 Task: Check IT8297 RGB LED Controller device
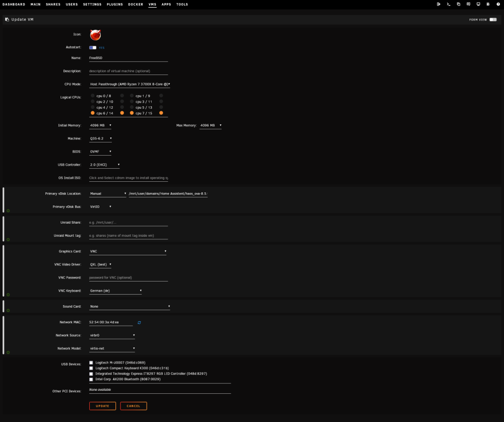click(91, 374)
